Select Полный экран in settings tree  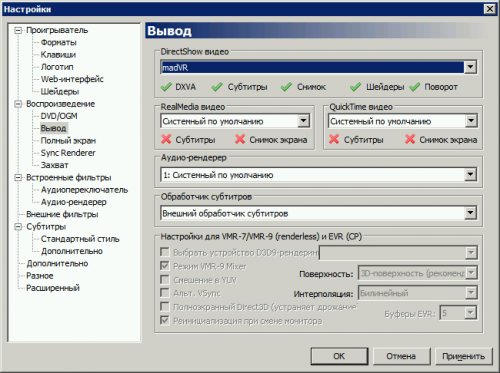click(x=68, y=141)
